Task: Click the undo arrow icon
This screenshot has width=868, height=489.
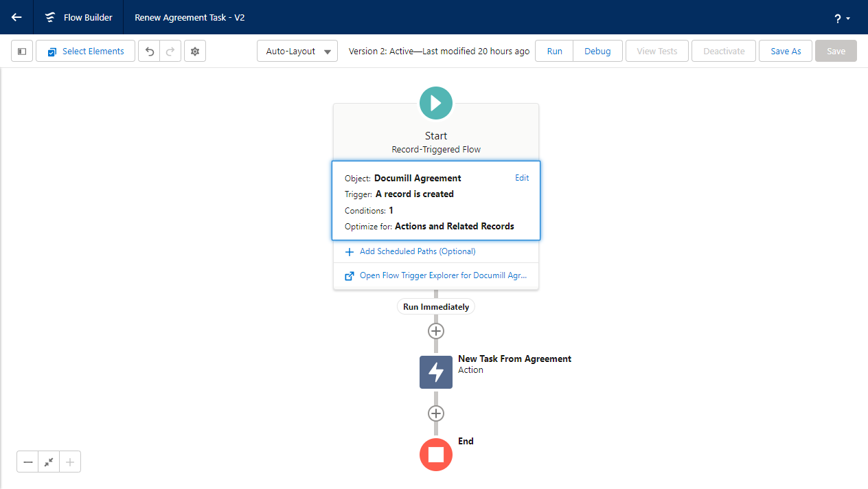Action: [x=149, y=50]
